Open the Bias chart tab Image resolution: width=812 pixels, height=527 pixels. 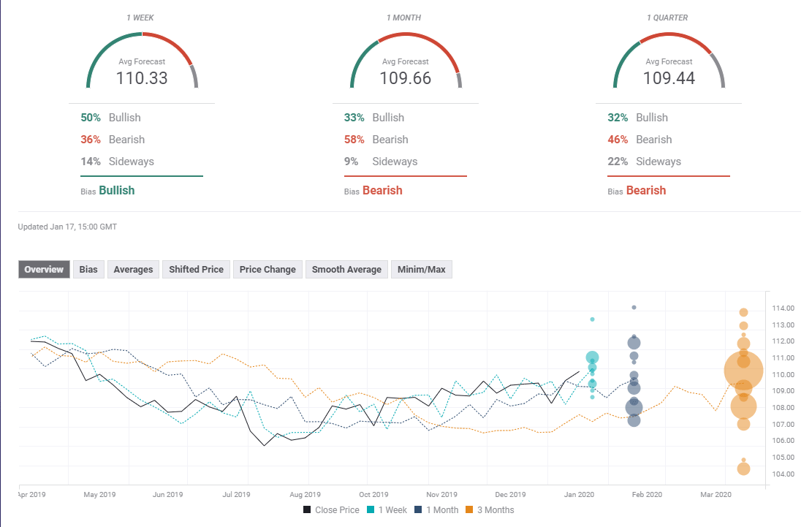(x=88, y=270)
